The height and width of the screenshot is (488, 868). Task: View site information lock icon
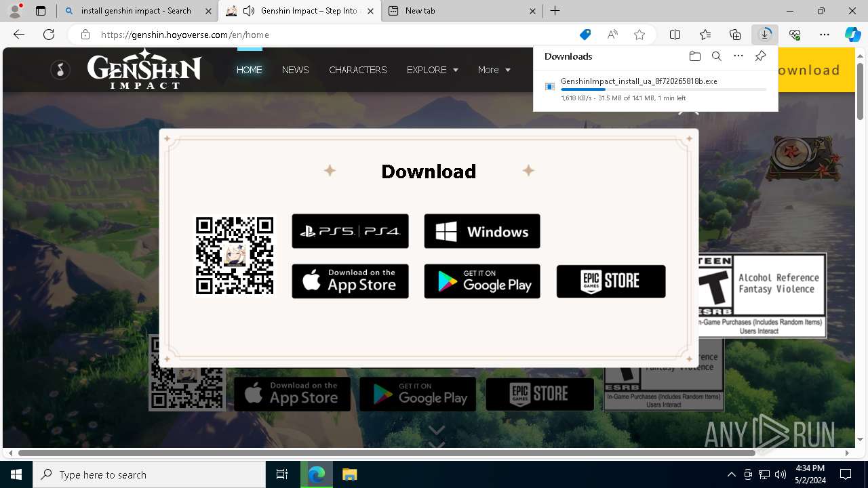(85, 35)
